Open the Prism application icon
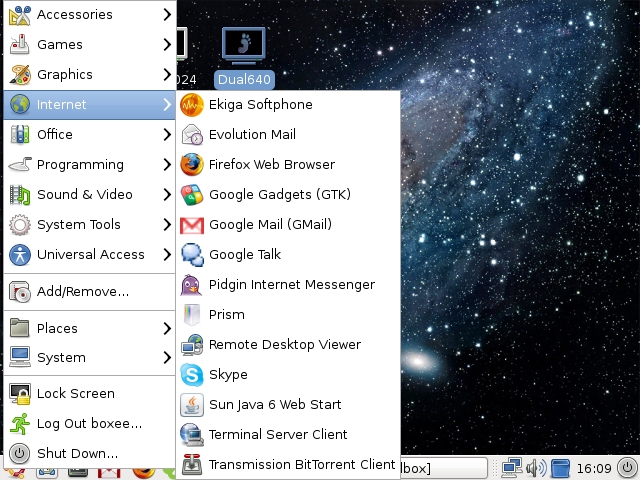The width and height of the screenshot is (640, 480). point(192,315)
